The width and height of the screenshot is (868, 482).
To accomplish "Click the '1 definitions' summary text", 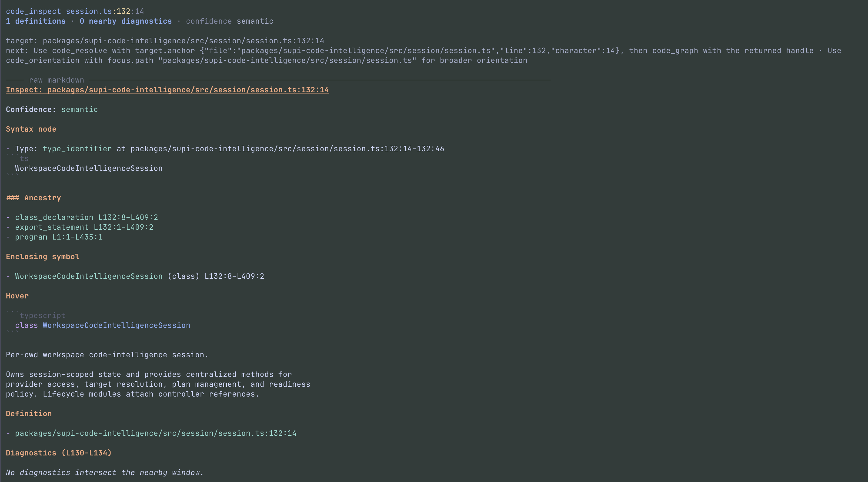I will 36,21.
